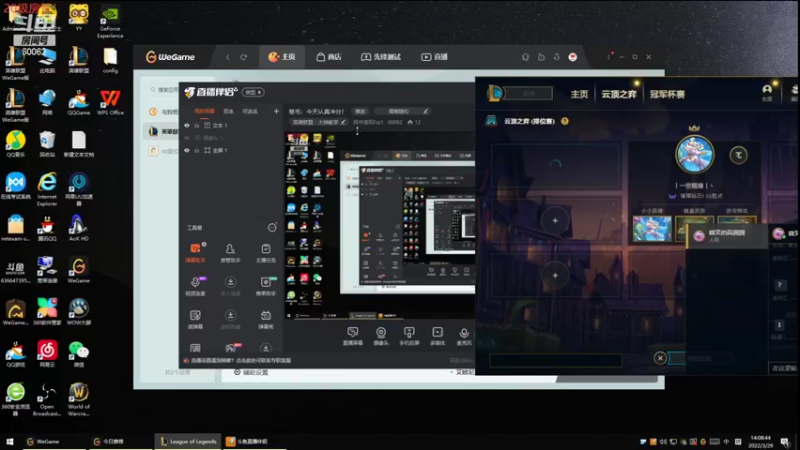Click 辅助设置 in WeGame bottom bar
This screenshot has width=800, height=450.
(251, 372)
